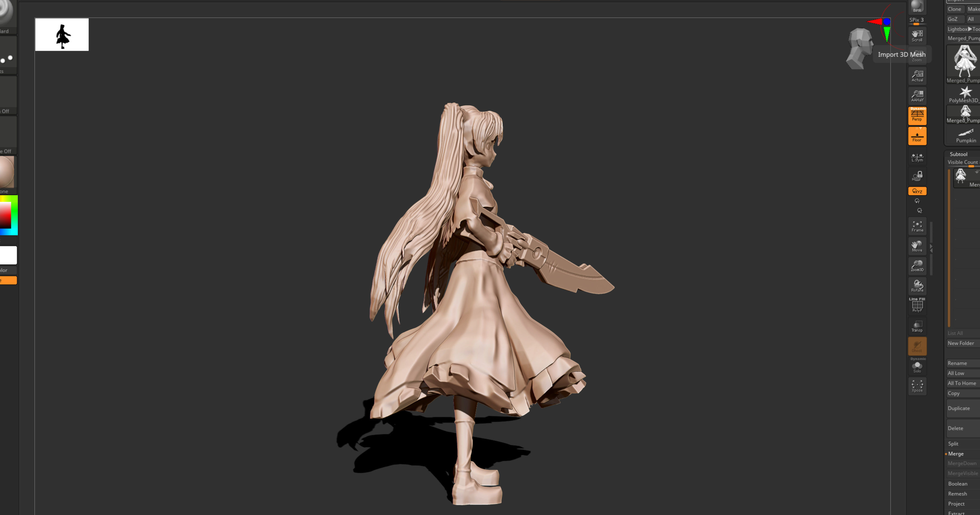The width and height of the screenshot is (980, 515).
Task: Click the Actual size icon
Action: 917,76
